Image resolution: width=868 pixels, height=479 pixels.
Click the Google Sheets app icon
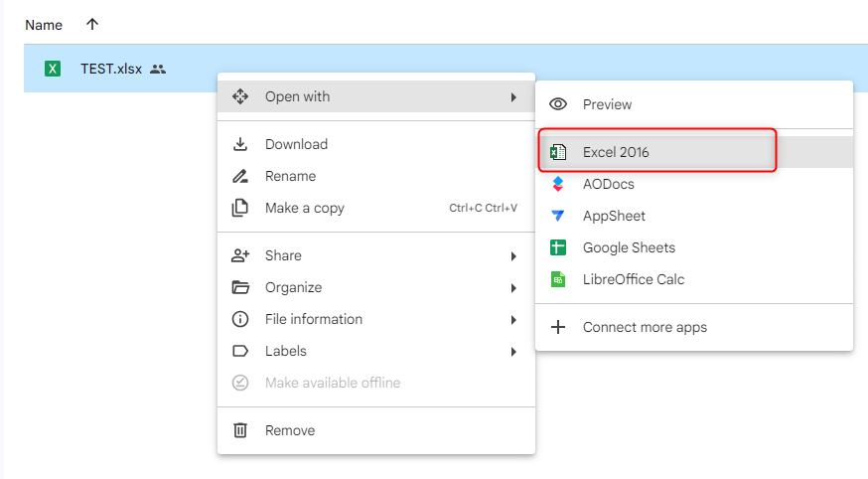tap(558, 247)
